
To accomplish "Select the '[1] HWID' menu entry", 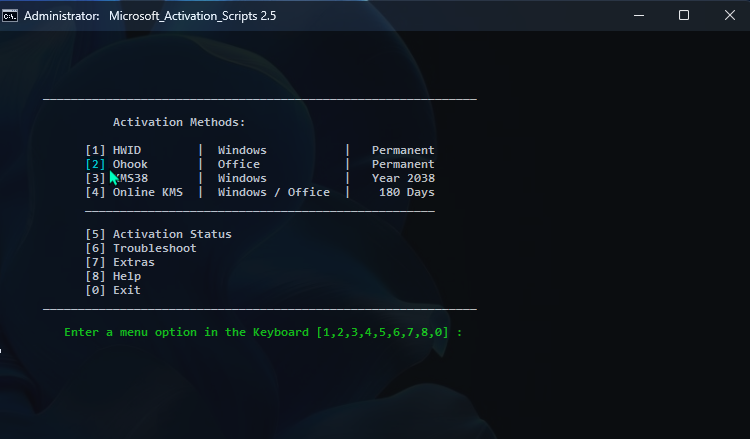I will 113,150.
